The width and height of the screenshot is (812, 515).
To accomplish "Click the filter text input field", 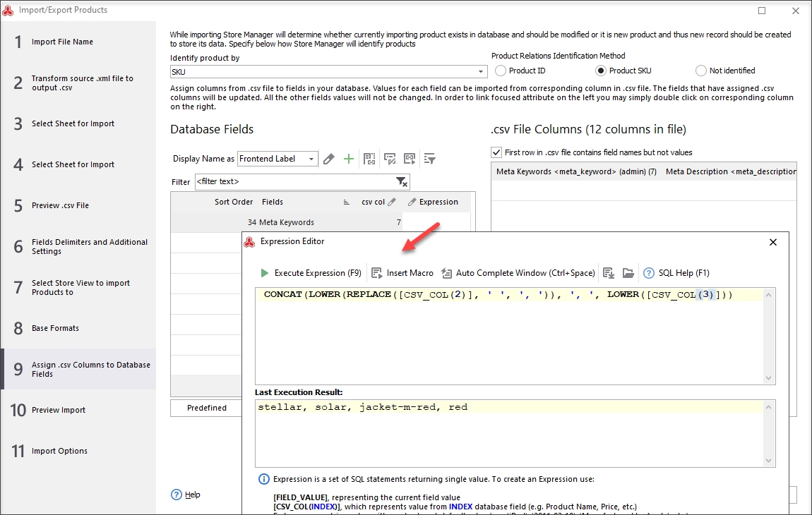I will point(295,182).
